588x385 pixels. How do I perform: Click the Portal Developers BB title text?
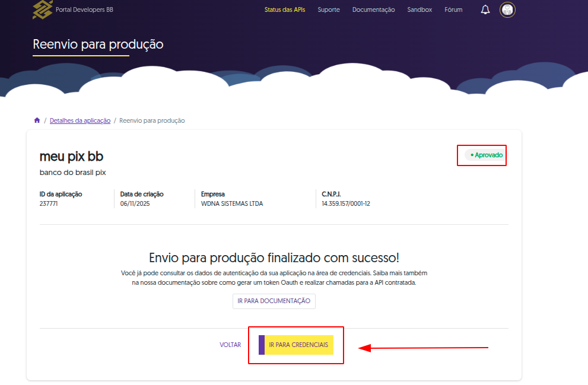point(84,10)
